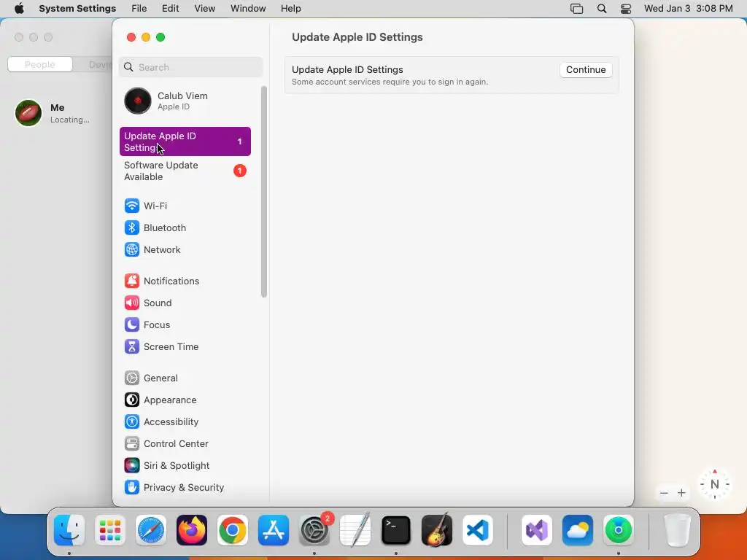The height and width of the screenshot is (560, 747).
Task: Open the Edit menu
Action: [x=170, y=9]
